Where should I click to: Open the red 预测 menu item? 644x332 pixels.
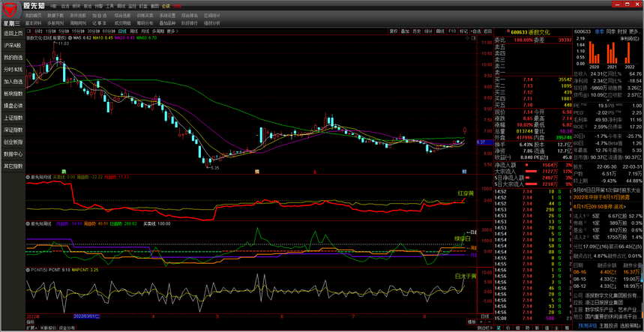pyautogui.click(x=177, y=7)
